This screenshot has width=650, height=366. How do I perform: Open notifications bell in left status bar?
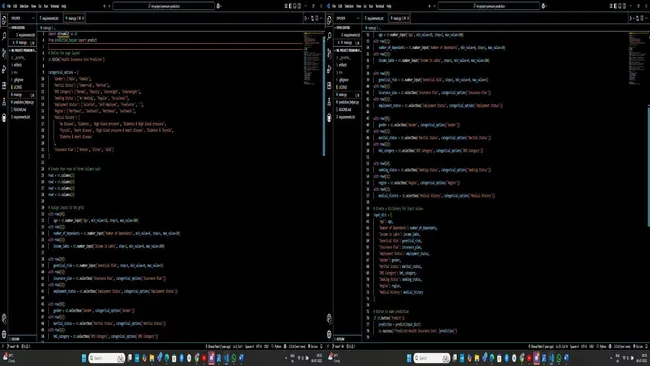[321, 346]
